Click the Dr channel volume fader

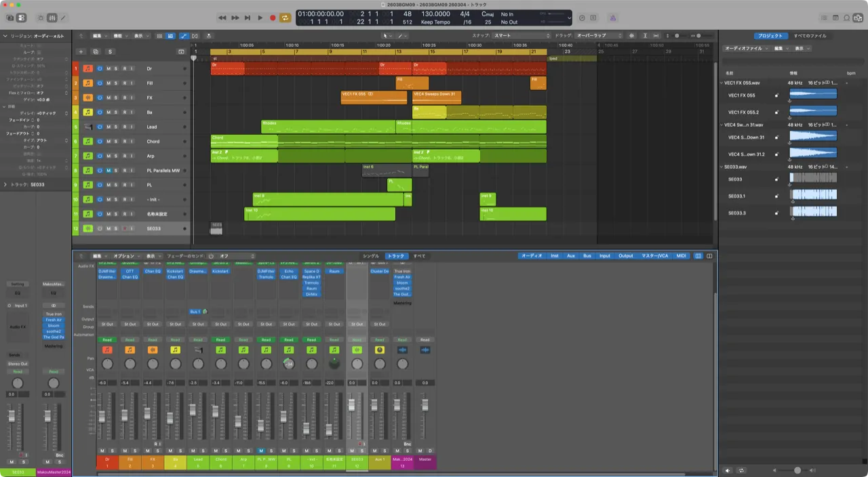(x=102, y=415)
